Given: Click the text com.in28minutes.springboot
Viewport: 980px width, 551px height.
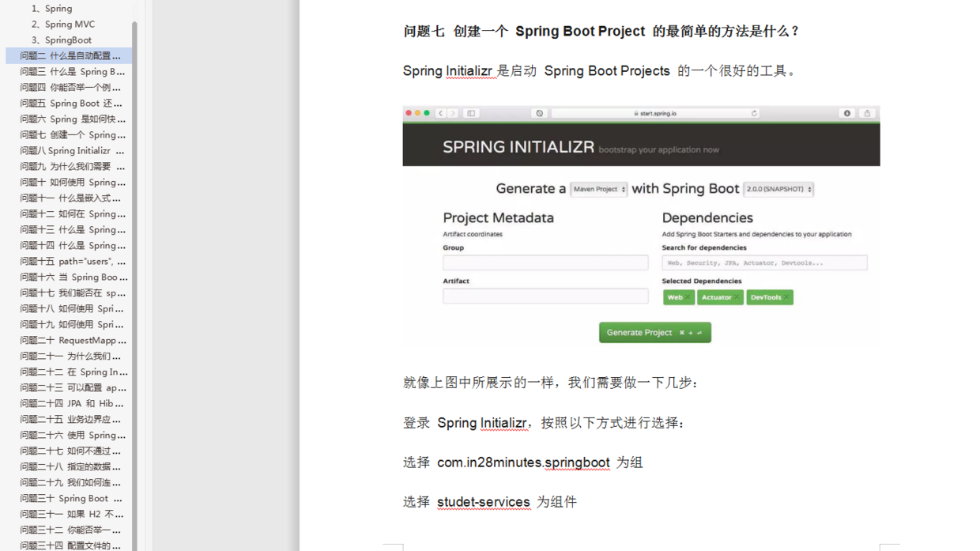Looking at the screenshot, I should pyautogui.click(x=523, y=462).
